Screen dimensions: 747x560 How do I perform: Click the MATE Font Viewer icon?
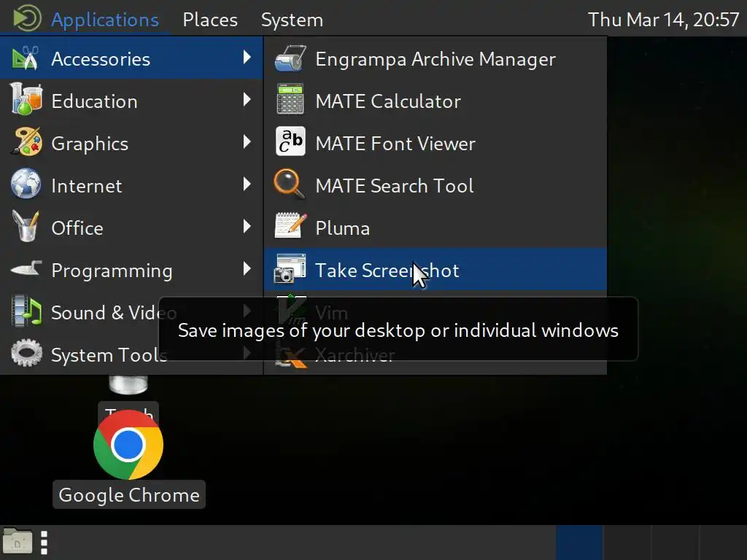(290, 141)
